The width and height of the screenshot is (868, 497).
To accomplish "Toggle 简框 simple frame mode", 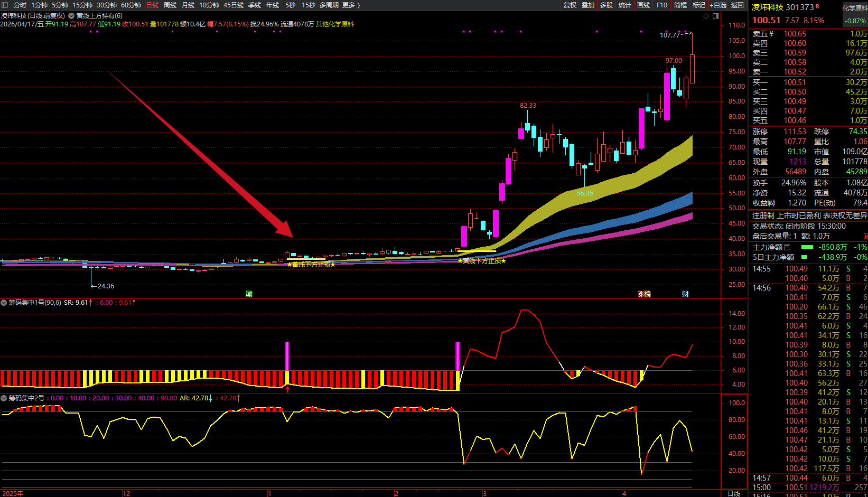I will pyautogui.click(x=680, y=5).
